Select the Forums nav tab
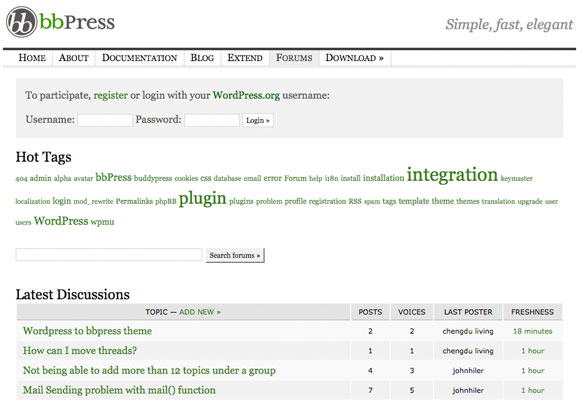This screenshot has width=580, height=400. coord(294,58)
